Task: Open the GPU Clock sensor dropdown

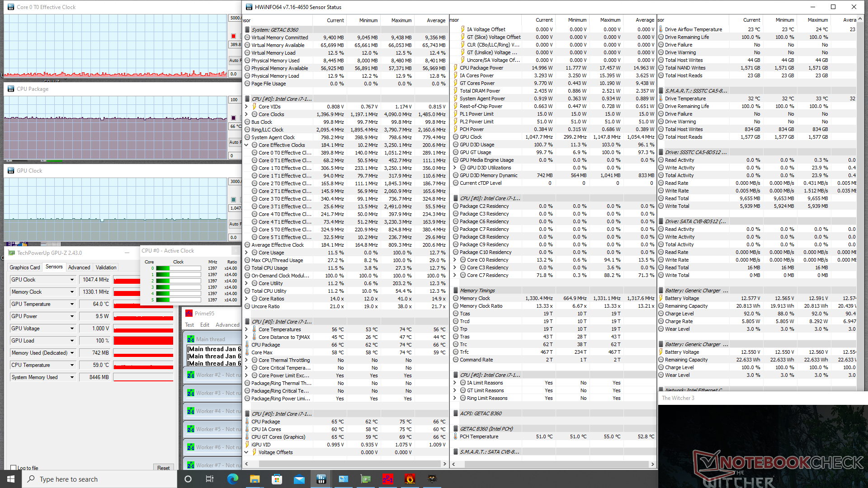Action: [72, 280]
